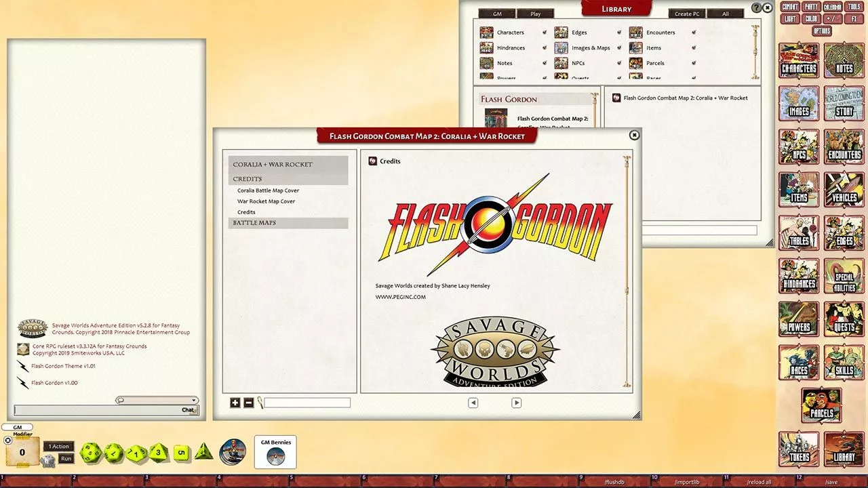Open the Characters sidebar panel

pyautogui.click(x=799, y=62)
